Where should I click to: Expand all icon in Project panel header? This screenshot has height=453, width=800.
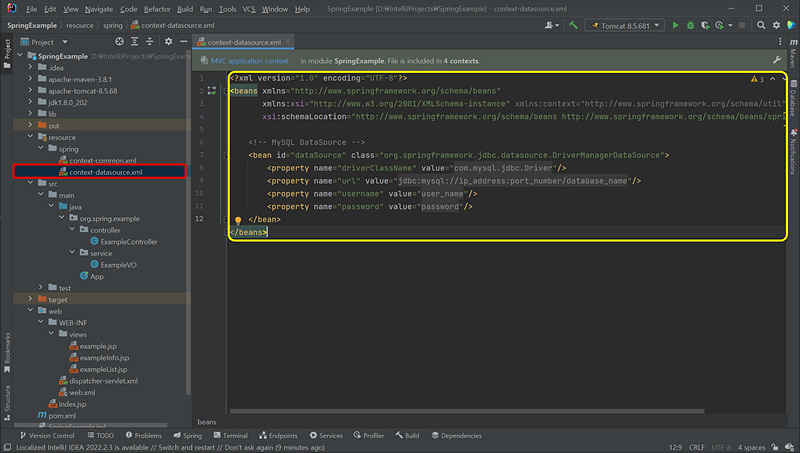click(134, 42)
